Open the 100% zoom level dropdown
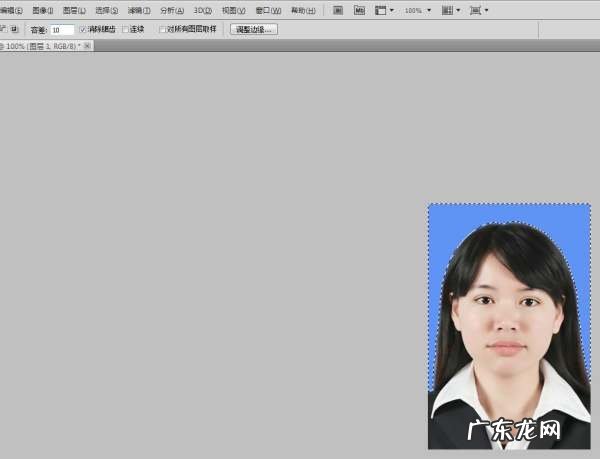 tap(418, 10)
